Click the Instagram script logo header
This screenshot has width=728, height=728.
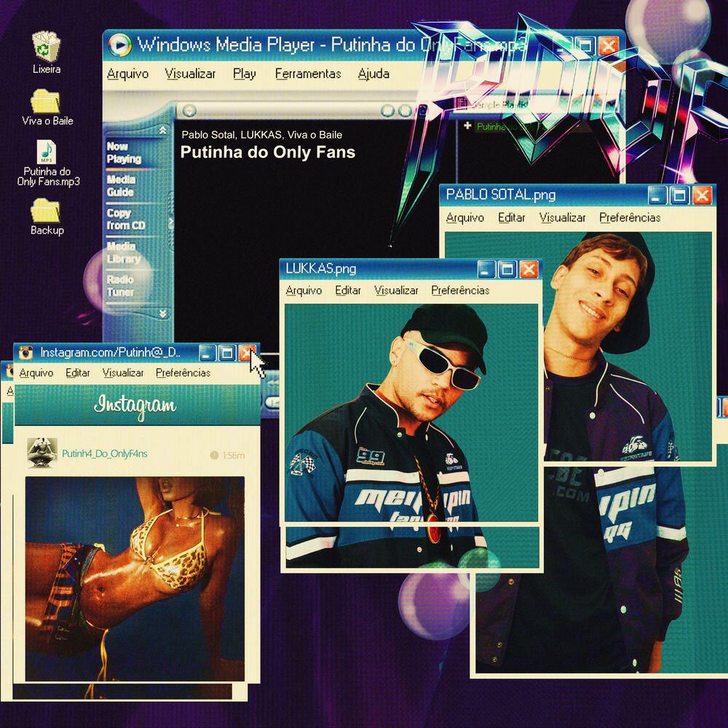tap(135, 405)
